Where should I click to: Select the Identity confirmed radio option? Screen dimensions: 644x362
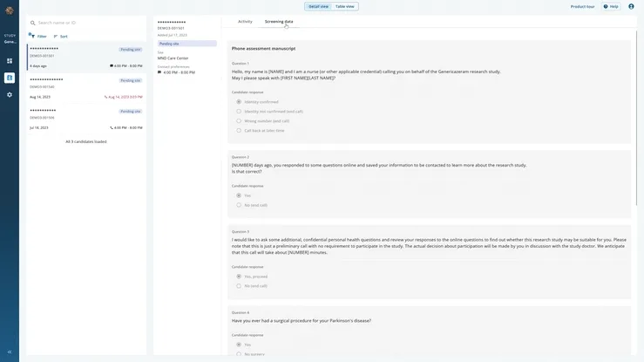point(239,102)
